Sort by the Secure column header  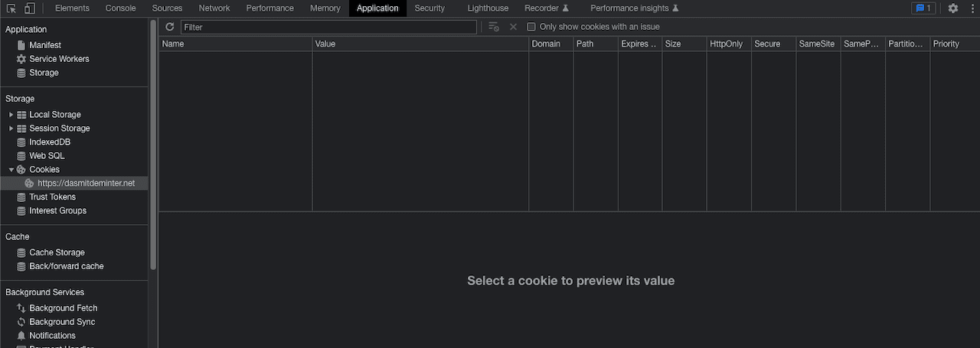pyautogui.click(x=774, y=44)
